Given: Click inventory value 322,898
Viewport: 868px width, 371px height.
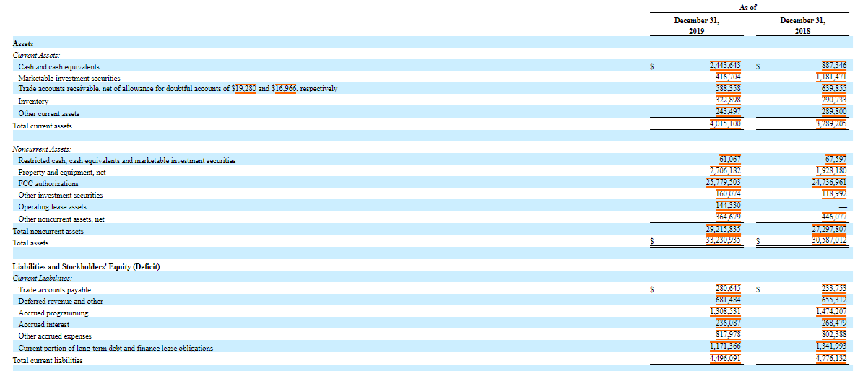Looking at the screenshot, I should [728, 100].
